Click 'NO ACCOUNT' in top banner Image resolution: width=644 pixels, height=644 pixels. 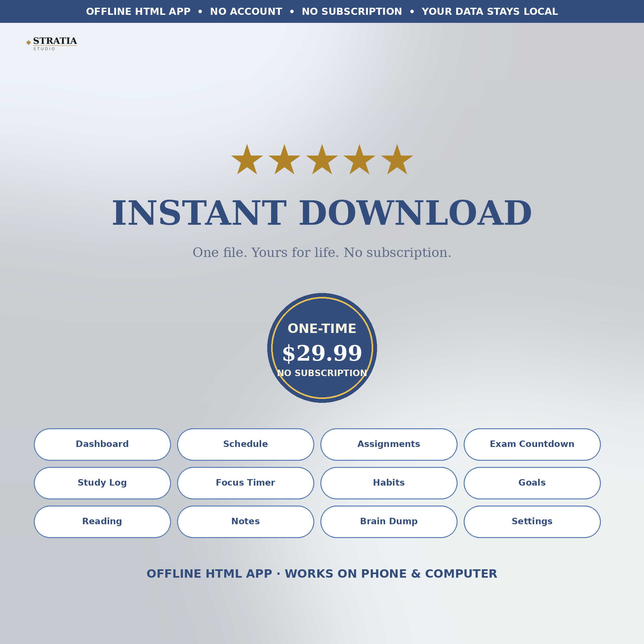coord(246,12)
